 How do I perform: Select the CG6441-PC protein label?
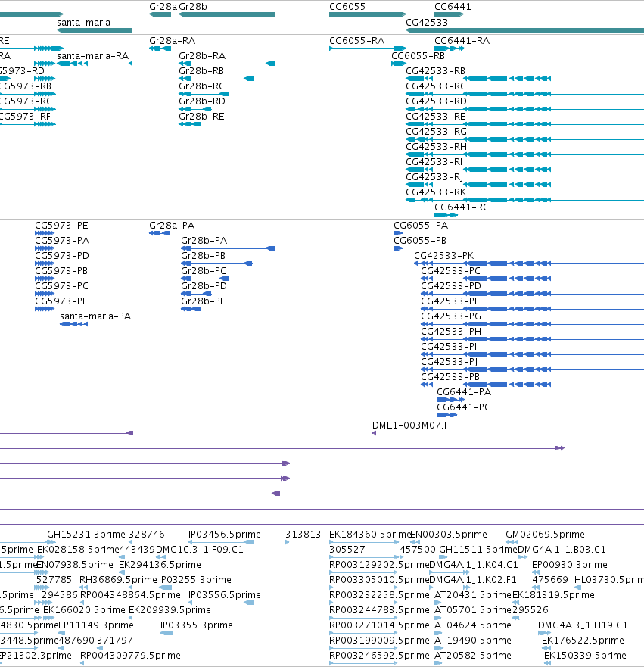tap(464, 407)
